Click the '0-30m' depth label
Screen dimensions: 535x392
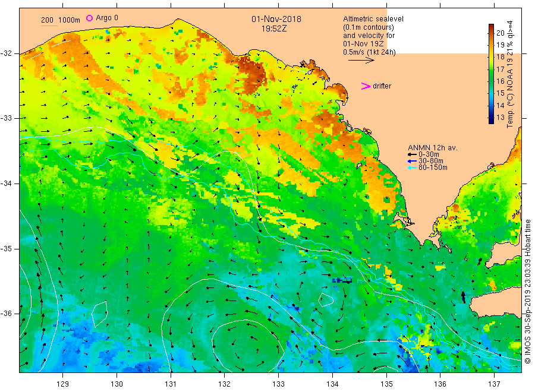[x=429, y=154]
